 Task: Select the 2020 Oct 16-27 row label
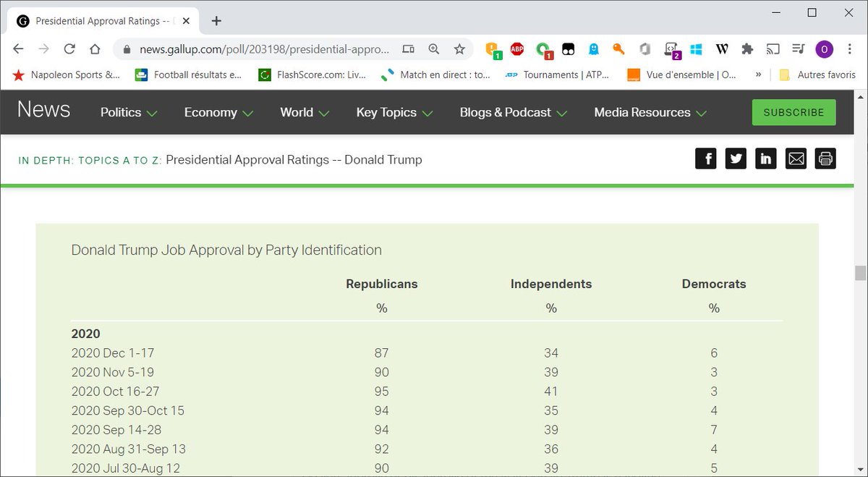pyautogui.click(x=114, y=392)
